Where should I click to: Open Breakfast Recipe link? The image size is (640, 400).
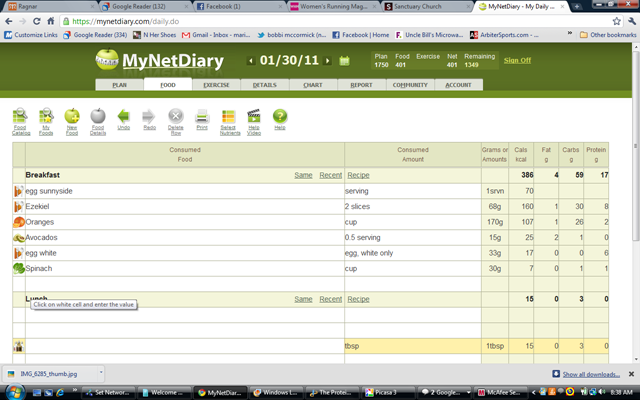click(358, 175)
